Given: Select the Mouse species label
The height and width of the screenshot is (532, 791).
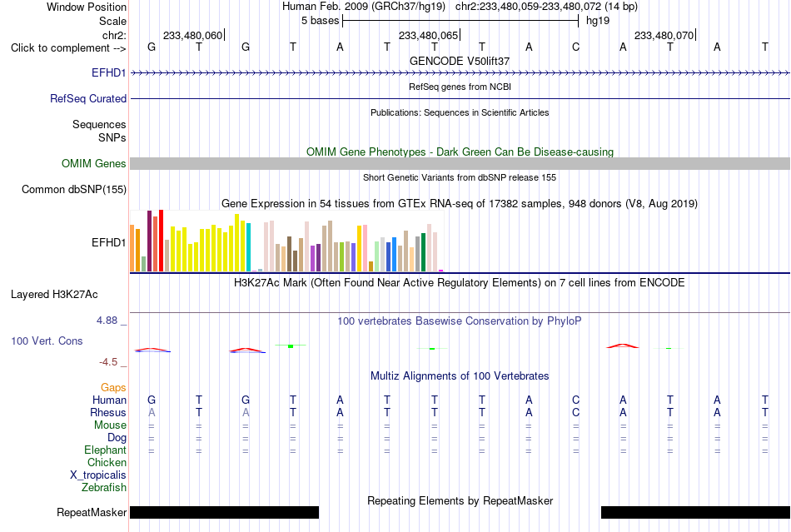Looking at the screenshot, I should (110, 425).
